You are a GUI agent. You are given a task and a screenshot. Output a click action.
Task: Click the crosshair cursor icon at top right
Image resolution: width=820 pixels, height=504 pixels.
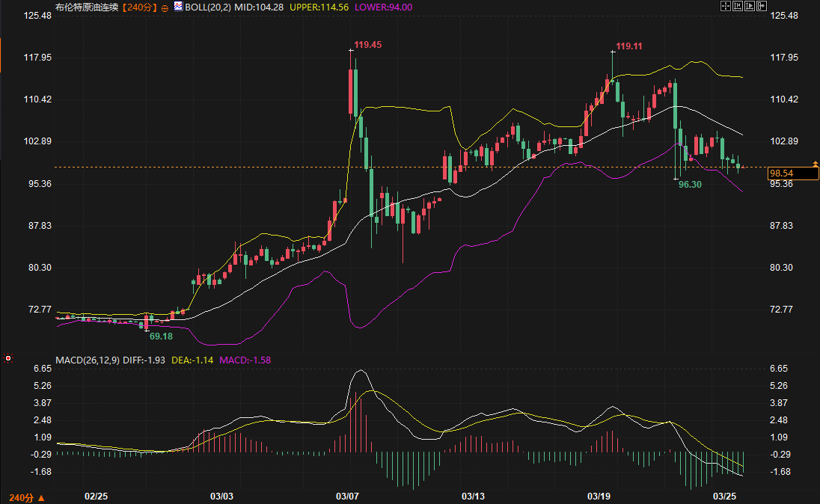pyautogui.click(x=725, y=6)
